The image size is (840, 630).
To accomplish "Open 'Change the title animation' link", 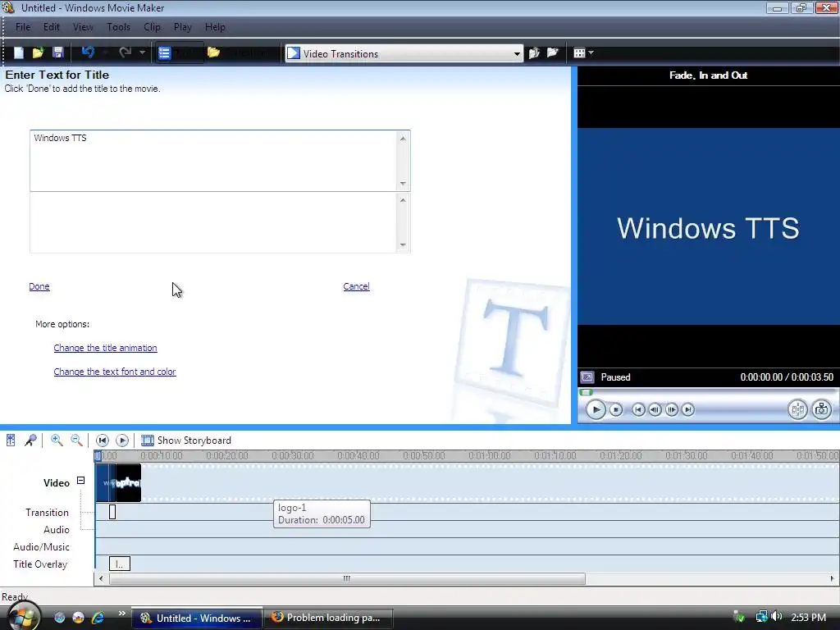I will pos(106,348).
